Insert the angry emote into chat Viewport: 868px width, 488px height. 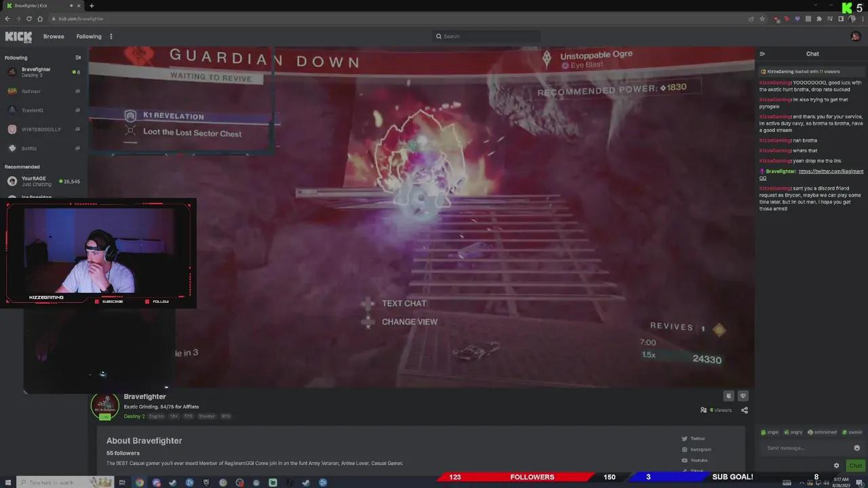tap(793, 432)
